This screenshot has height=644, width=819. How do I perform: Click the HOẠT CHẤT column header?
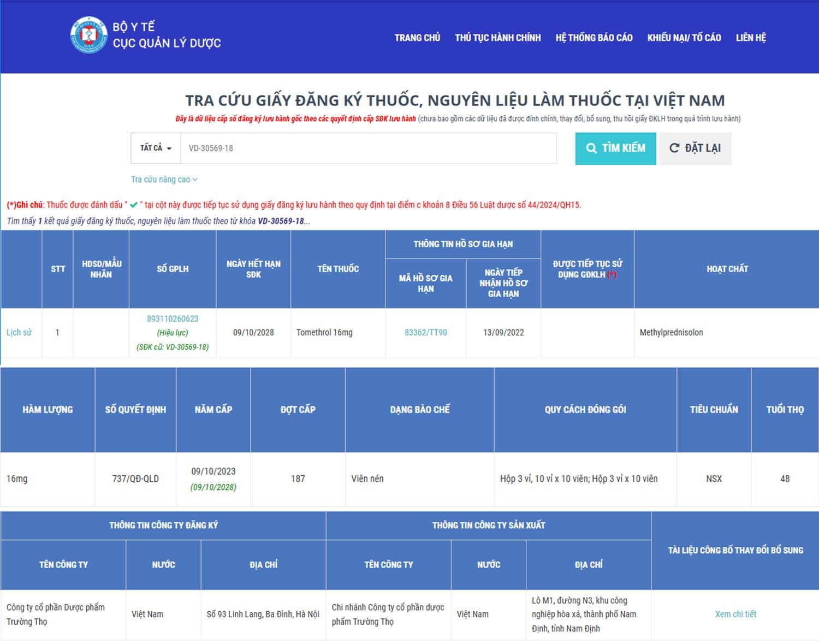coord(727,269)
